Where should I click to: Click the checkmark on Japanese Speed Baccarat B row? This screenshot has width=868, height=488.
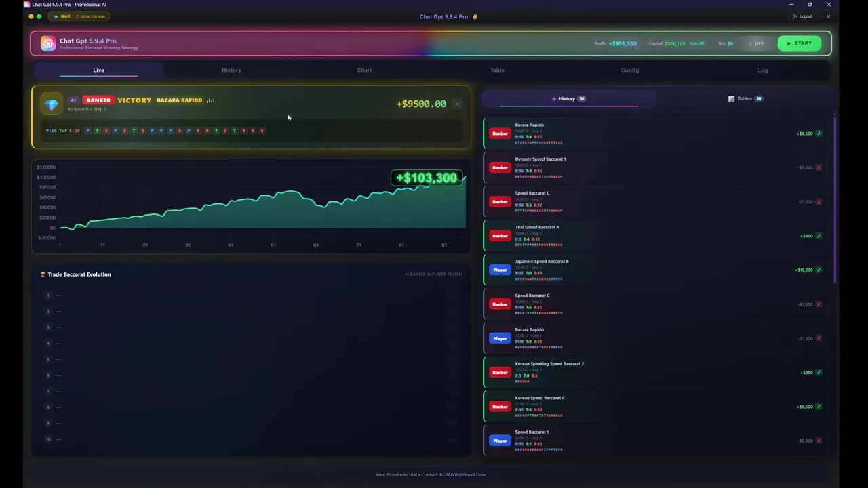click(x=818, y=270)
